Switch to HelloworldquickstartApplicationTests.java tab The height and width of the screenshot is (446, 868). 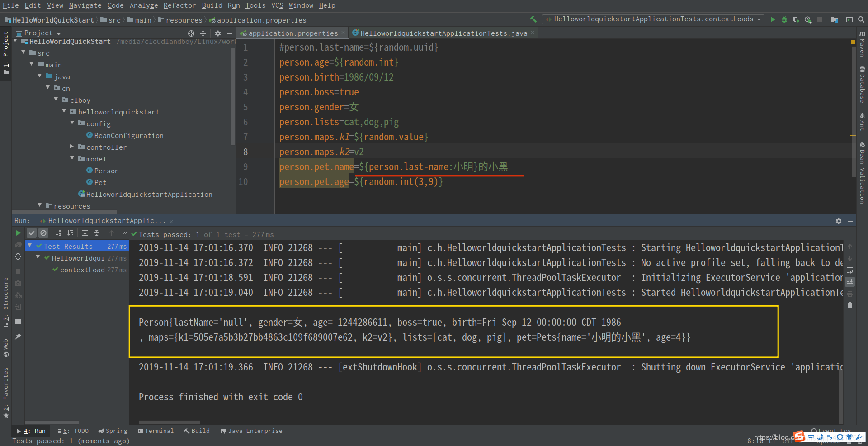coord(443,33)
